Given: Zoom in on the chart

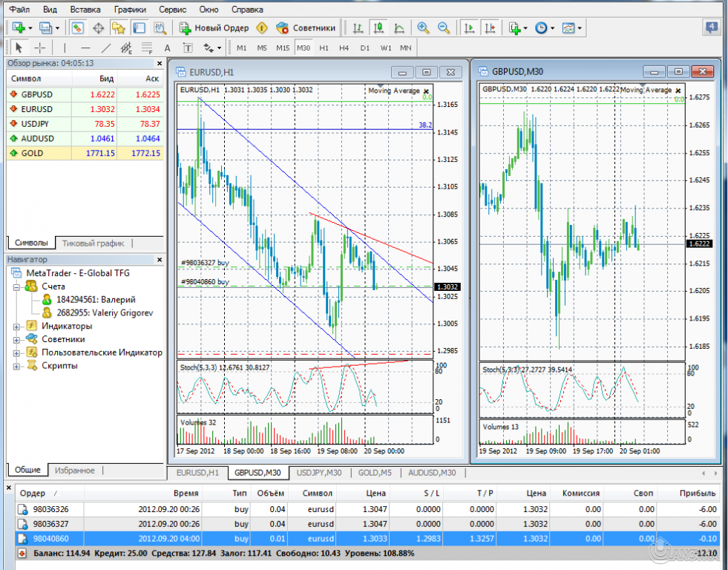Looking at the screenshot, I should click(x=422, y=27).
